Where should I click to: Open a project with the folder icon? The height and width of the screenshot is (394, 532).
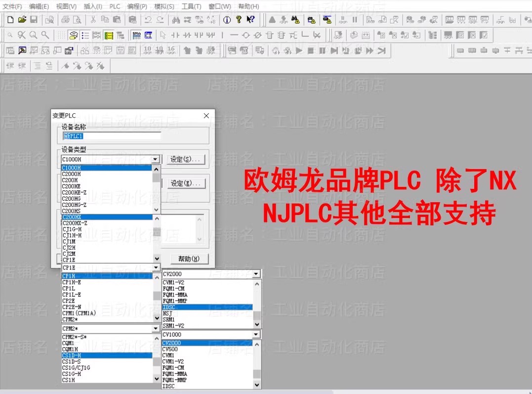click(x=22, y=20)
